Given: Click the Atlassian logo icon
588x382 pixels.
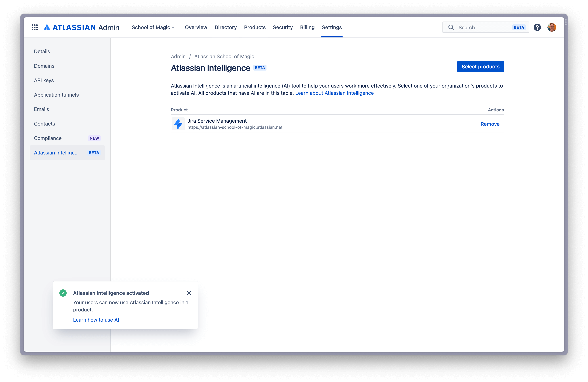Looking at the screenshot, I should [x=47, y=27].
